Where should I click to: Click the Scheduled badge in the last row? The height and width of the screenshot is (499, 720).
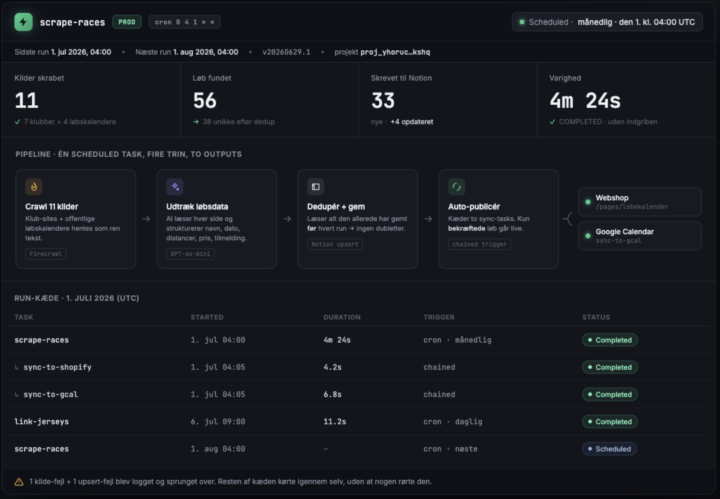click(609, 449)
